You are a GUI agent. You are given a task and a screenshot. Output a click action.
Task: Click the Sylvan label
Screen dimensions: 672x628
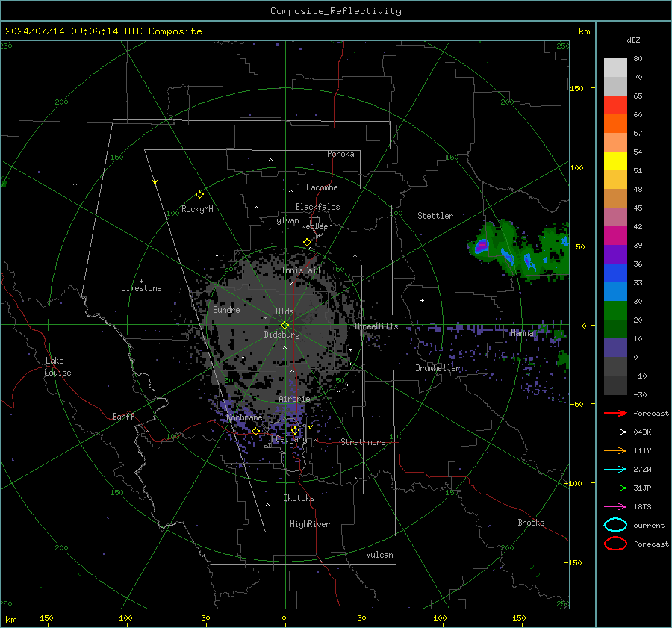point(285,220)
